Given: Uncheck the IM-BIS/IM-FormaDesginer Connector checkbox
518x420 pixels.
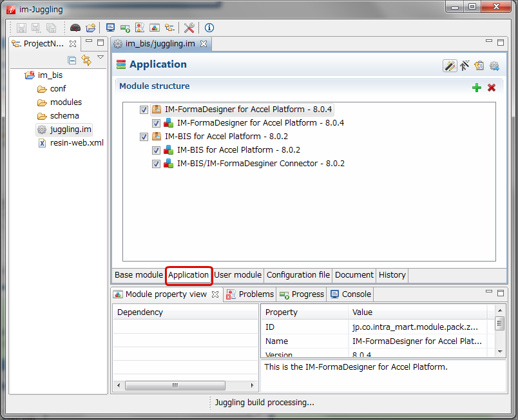Looking at the screenshot, I should pyautogui.click(x=156, y=164).
